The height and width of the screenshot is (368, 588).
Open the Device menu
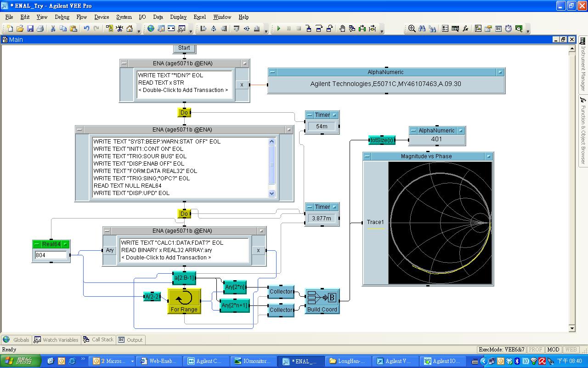[x=102, y=17]
